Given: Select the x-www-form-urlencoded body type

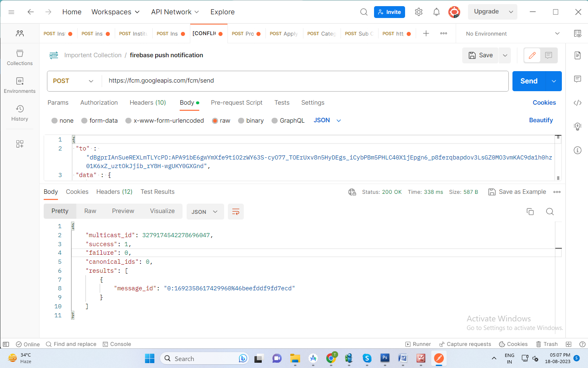Looking at the screenshot, I should (165, 121).
